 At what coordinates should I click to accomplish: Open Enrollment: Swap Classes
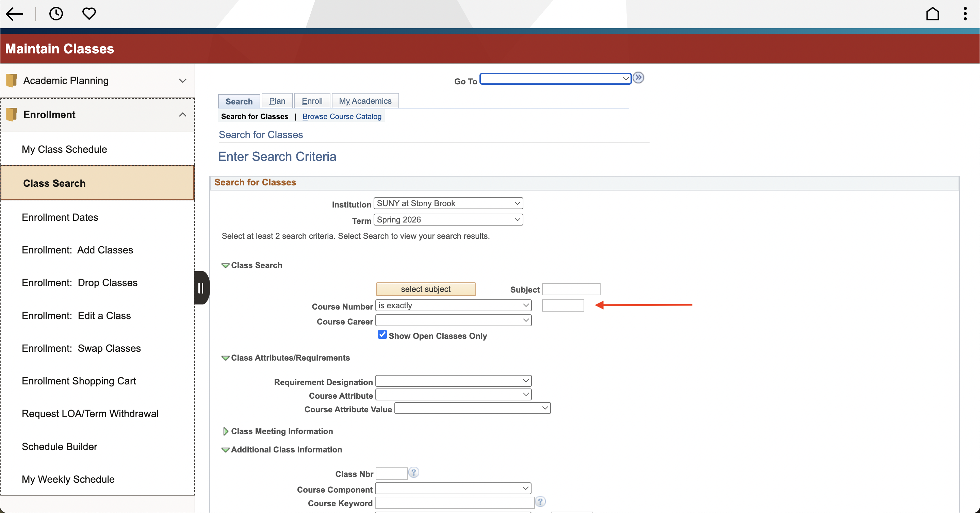(x=97, y=349)
